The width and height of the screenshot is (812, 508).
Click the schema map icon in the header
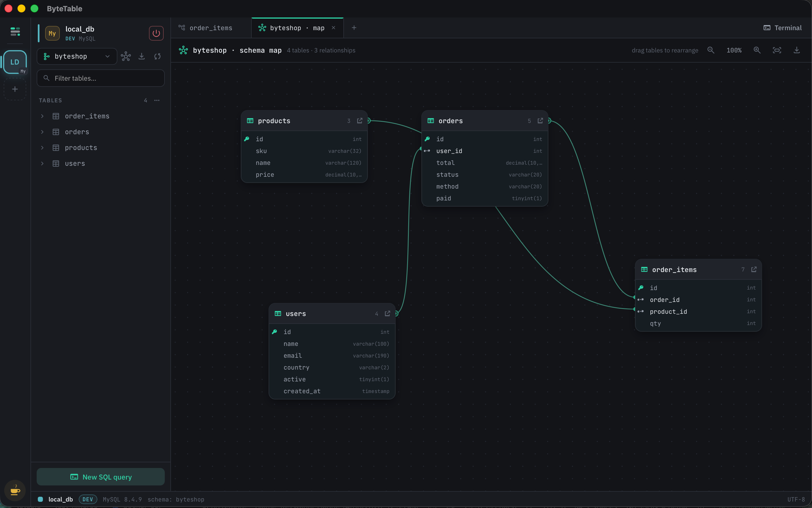pyautogui.click(x=183, y=50)
